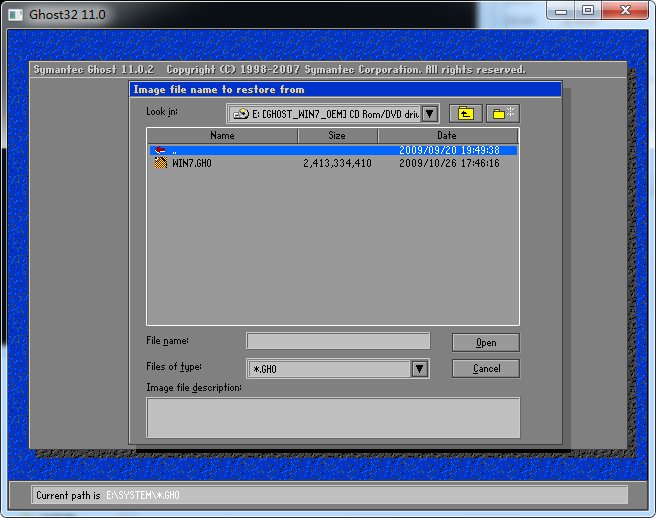Screen dimensions: 656x518
Task: Sort by the Date column header
Action: (448, 136)
